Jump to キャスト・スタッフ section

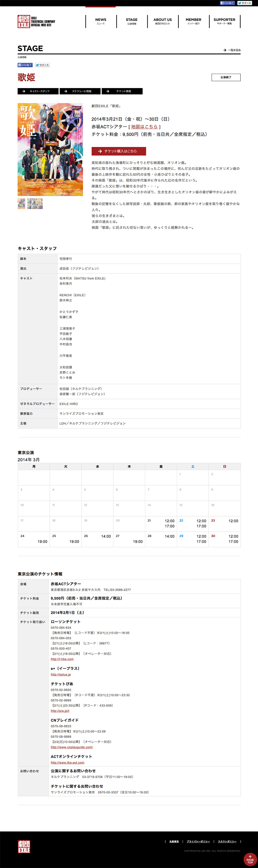click(38, 91)
